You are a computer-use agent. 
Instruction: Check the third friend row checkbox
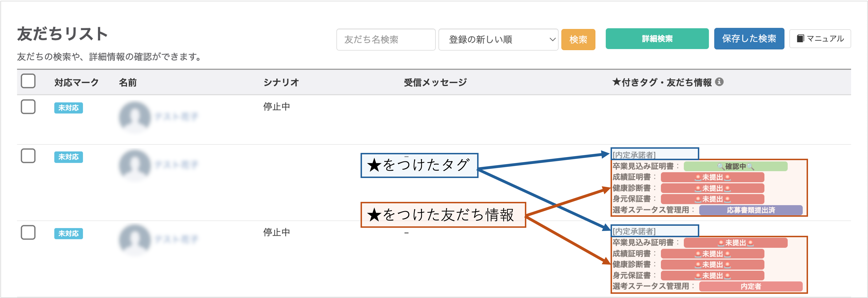(x=28, y=233)
